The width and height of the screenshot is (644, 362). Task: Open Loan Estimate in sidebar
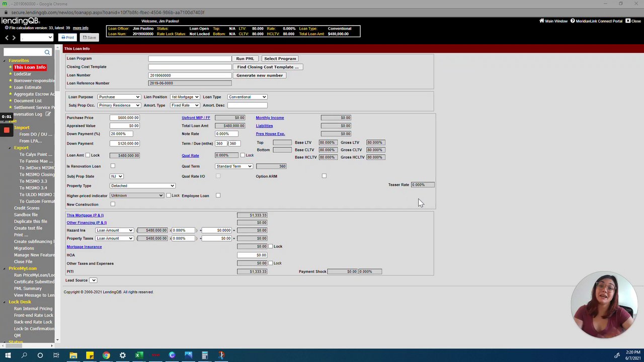pos(28,87)
